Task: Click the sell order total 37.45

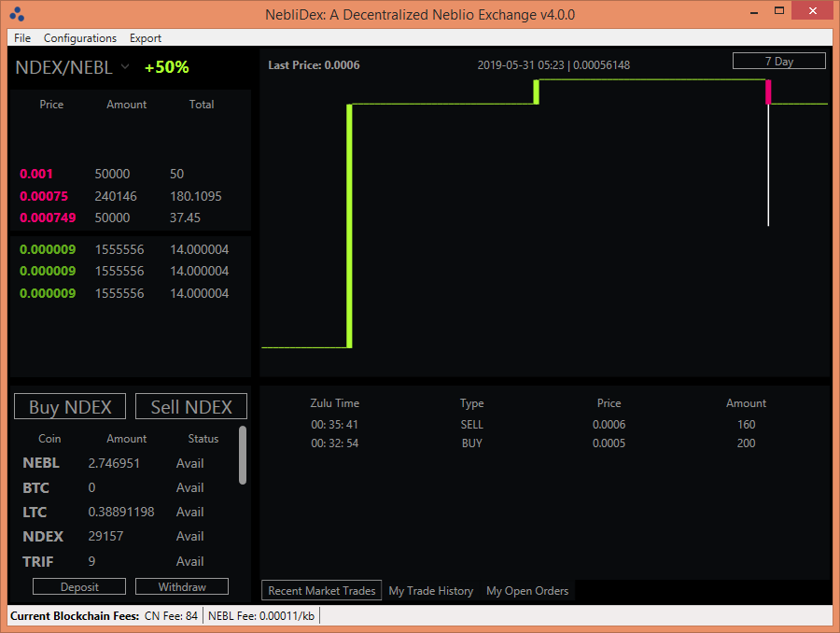Action: pyautogui.click(x=185, y=218)
